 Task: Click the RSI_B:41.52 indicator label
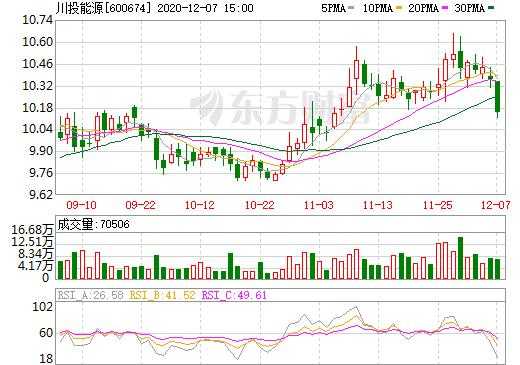[x=163, y=295]
